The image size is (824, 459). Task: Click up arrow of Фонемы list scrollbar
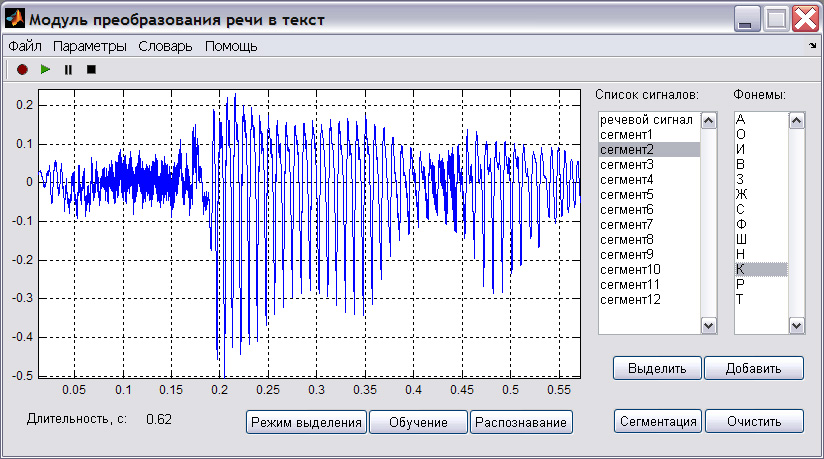(x=796, y=121)
